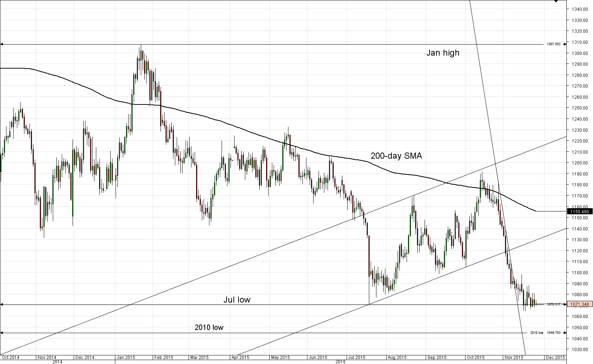Viewport: 593px width, 364px height.
Task: Click the left arrowhead of the 2010 low line
Action: pyautogui.click(x=1, y=333)
